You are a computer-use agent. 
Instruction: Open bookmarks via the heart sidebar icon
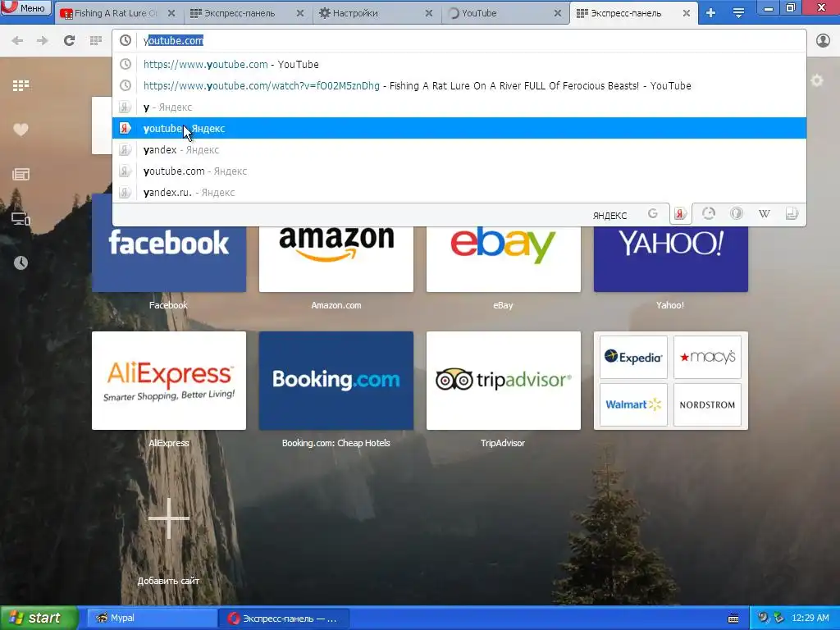pos(21,130)
